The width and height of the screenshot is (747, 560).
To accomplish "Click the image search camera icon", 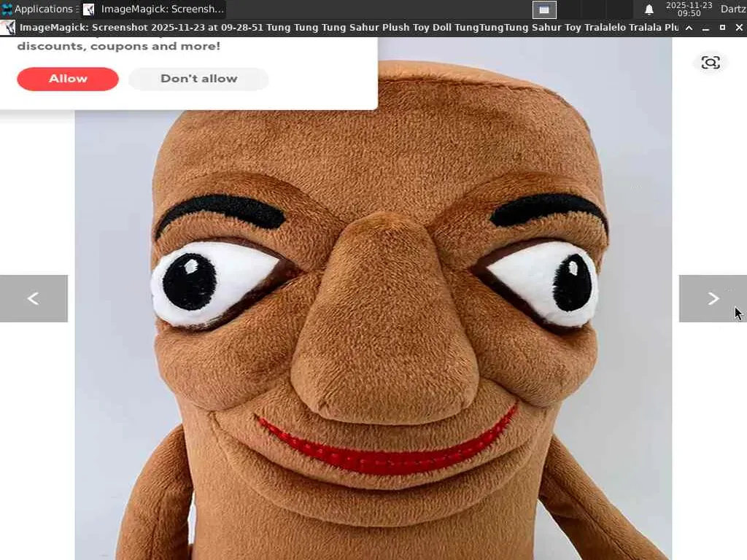I will pyautogui.click(x=711, y=63).
